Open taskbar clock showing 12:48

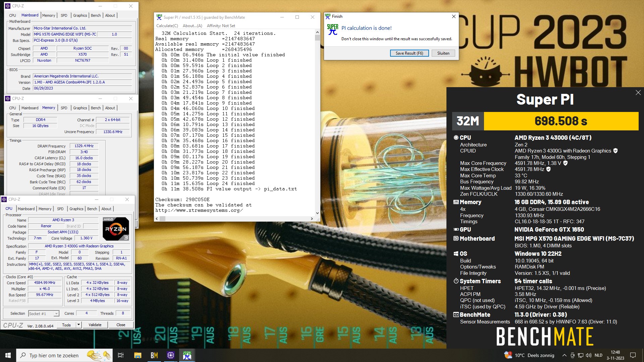click(x=615, y=355)
